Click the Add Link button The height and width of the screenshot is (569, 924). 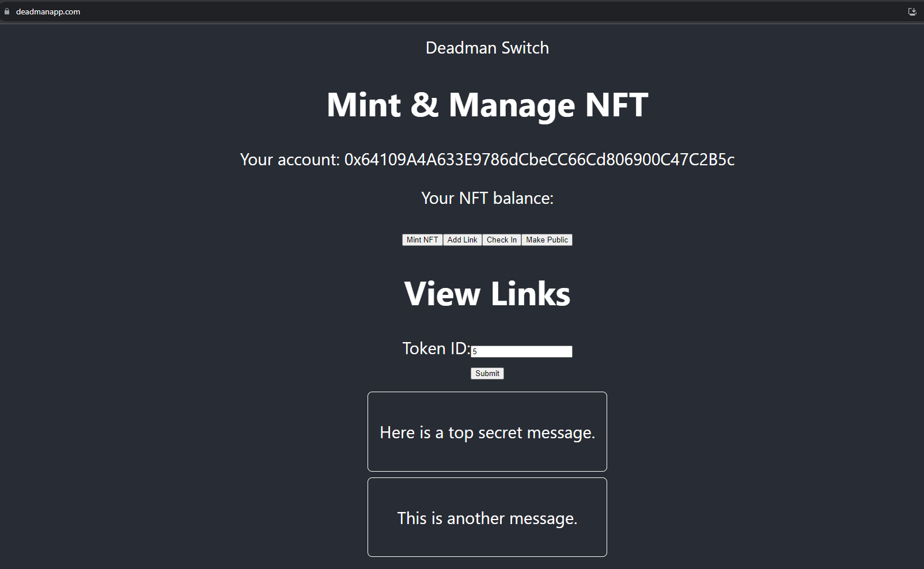point(462,240)
